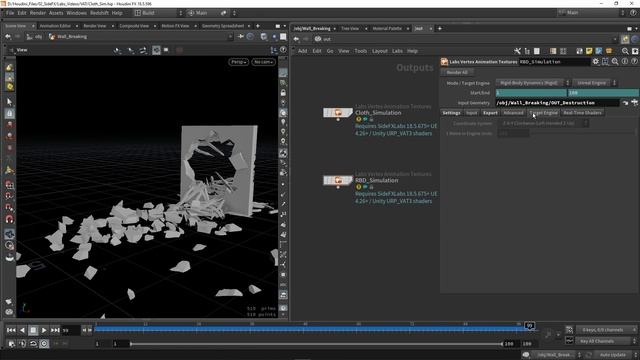Open the parameter search magnifier icon
Image resolution: width=640 pixels, height=360 pixels.
[x=615, y=62]
